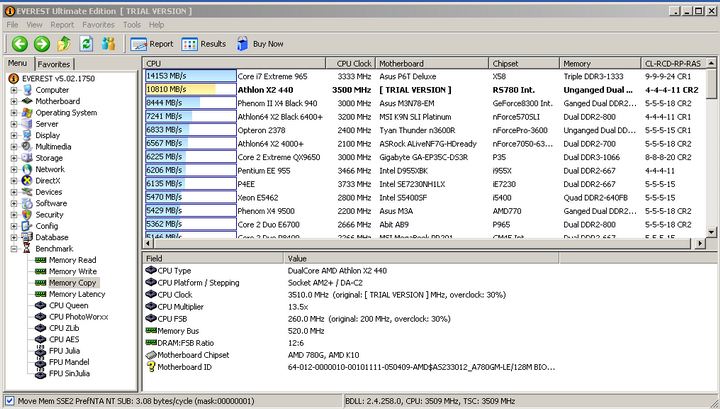Expand the Network tree node
Screen dimensions: 720x409
point(14,169)
